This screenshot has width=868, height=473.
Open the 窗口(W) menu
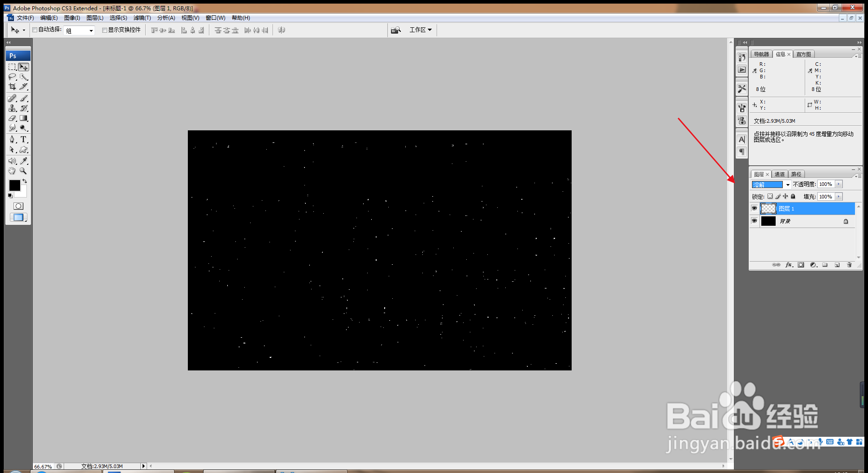pyautogui.click(x=216, y=18)
